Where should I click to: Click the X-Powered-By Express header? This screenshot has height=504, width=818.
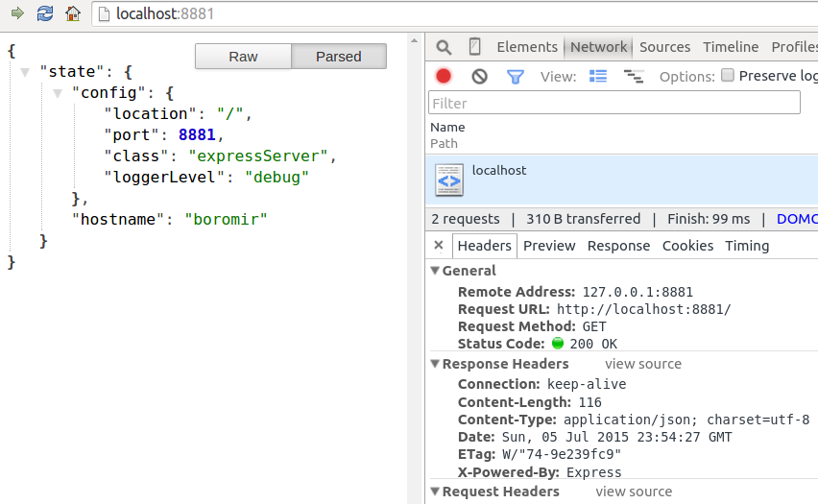(x=540, y=472)
